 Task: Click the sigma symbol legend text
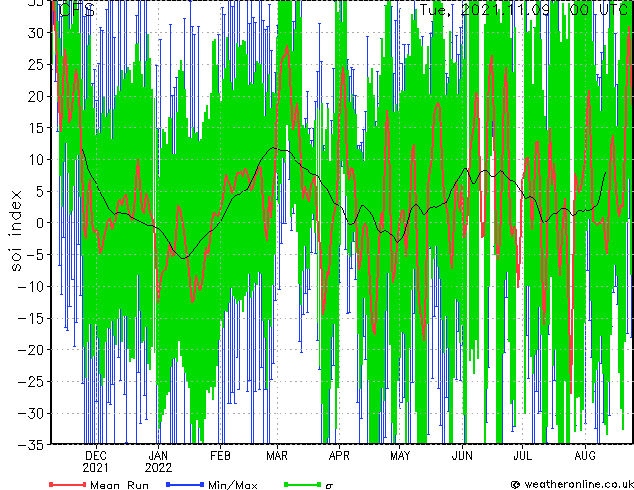(x=329, y=486)
